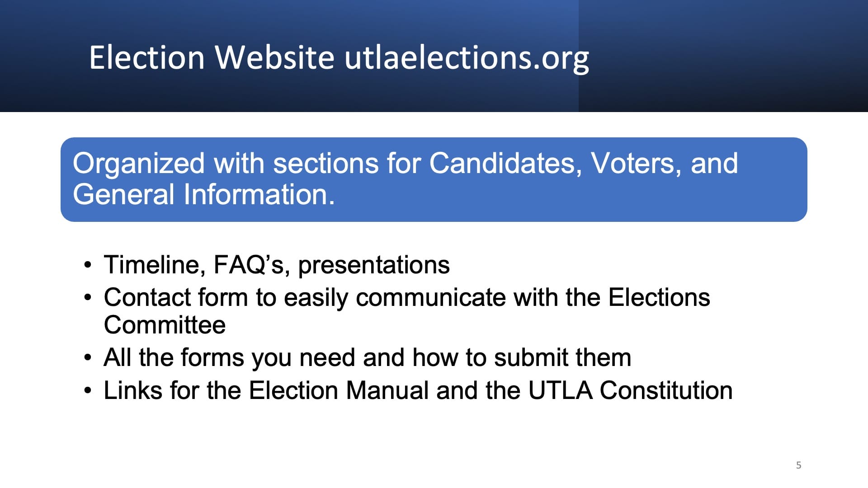Click the wrapped word "Committee"
868x488 pixels.
click(x=165, y=325)
